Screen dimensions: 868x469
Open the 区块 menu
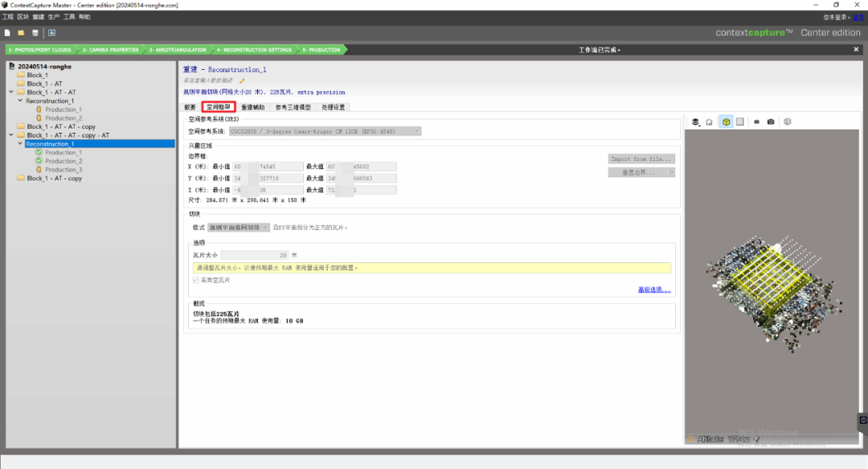point(23,17)
